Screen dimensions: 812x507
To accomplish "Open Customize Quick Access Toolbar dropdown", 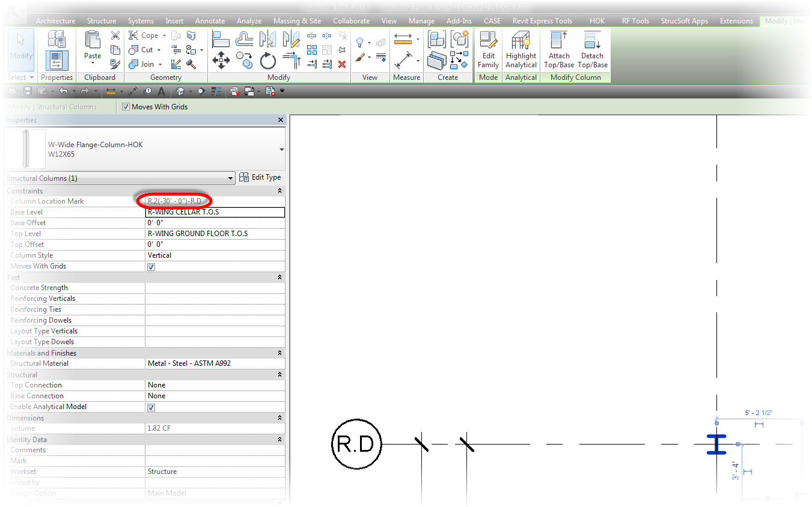I will click(282, 91).
